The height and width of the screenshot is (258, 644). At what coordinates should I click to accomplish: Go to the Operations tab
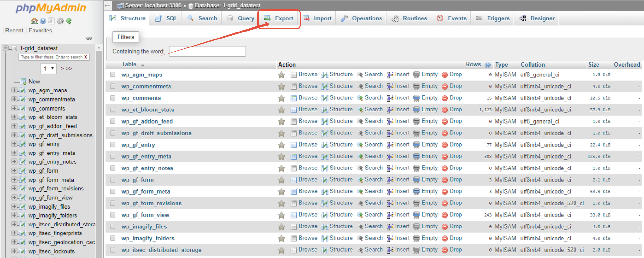[361, 18]
